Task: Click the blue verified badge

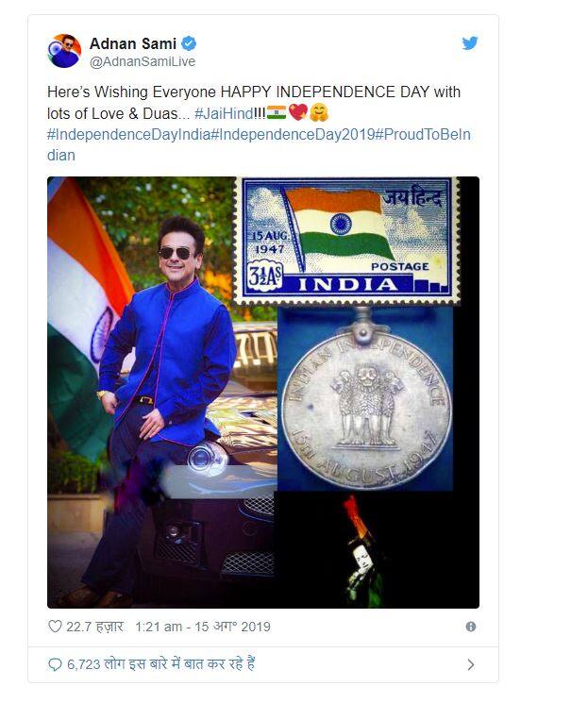Action: pyautogui.click(x=189, y=43)
